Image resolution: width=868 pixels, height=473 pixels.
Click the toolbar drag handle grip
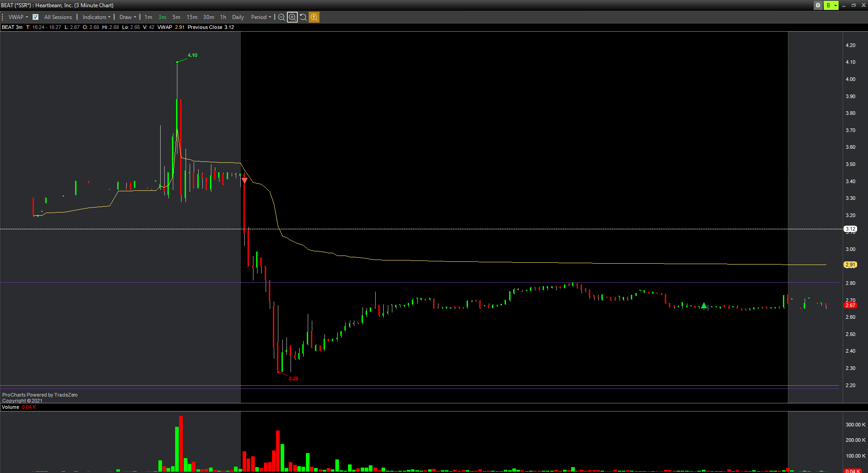3,17
